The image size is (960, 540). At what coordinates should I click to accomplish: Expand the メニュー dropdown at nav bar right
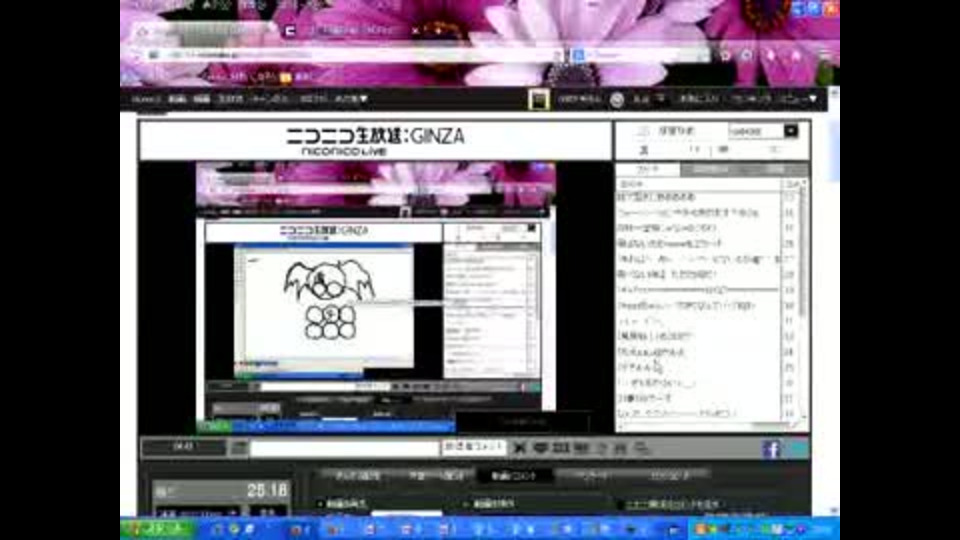pyautogui.click(x=798, y=99)
